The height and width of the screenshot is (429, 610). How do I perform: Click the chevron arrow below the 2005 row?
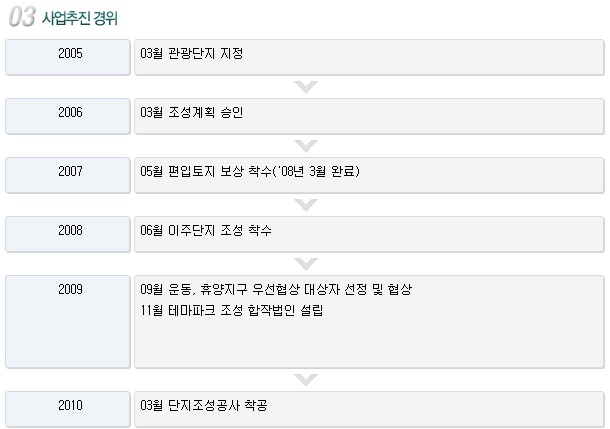point(306,87)
